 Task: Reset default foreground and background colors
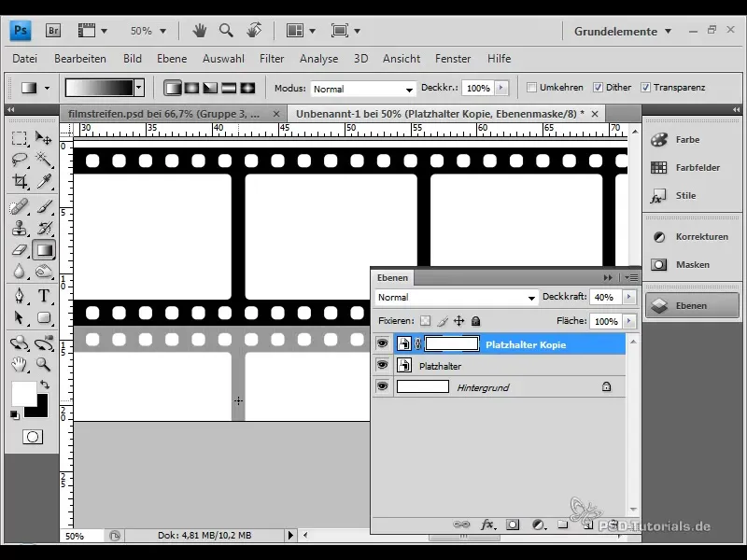pos(15,415)
